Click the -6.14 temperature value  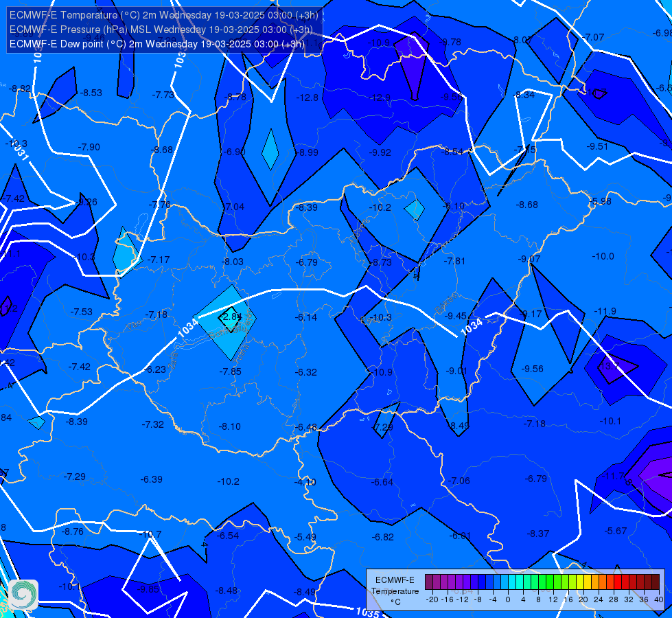coord(306,317)
